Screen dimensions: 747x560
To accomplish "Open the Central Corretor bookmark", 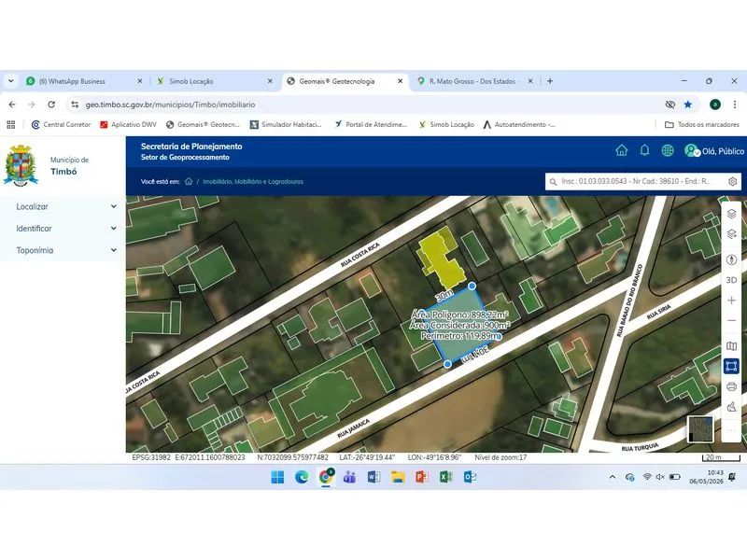I will click(61, 125).
